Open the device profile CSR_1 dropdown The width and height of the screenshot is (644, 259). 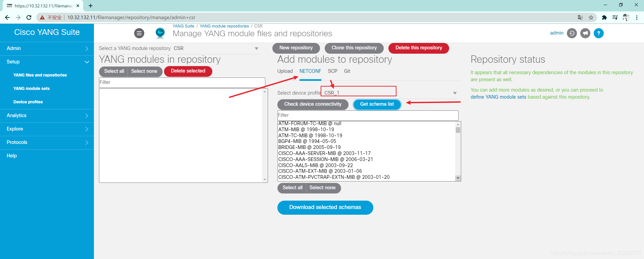(x=390, y=93)
